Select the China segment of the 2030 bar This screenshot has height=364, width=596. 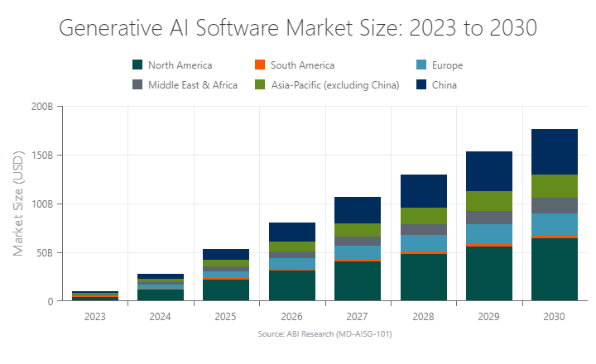tap(555, 151)
